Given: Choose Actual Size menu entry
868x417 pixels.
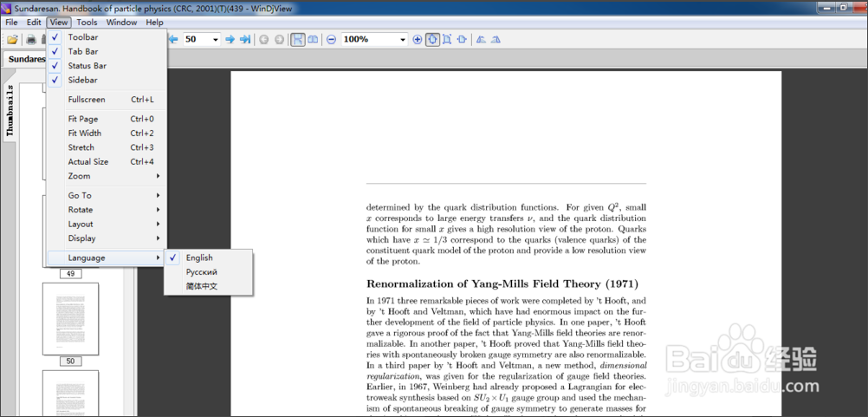Looking at the screenshot, I should pos(107,162).
